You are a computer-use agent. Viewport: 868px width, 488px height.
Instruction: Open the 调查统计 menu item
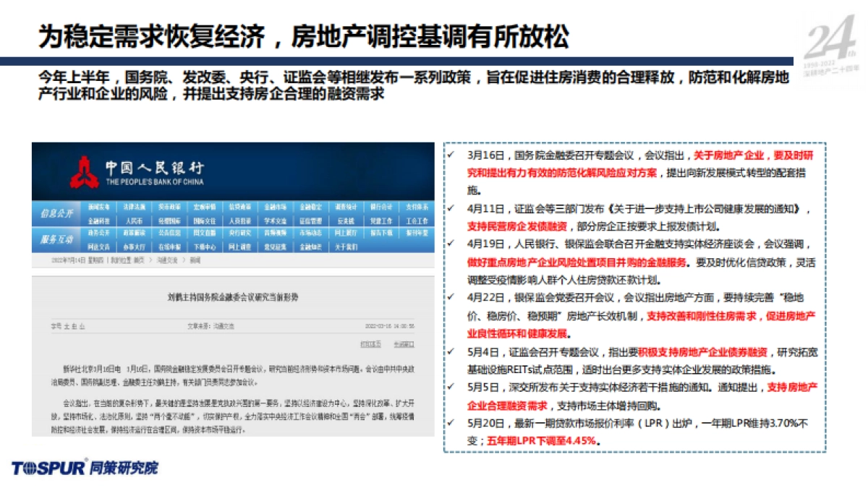point(347,208)
